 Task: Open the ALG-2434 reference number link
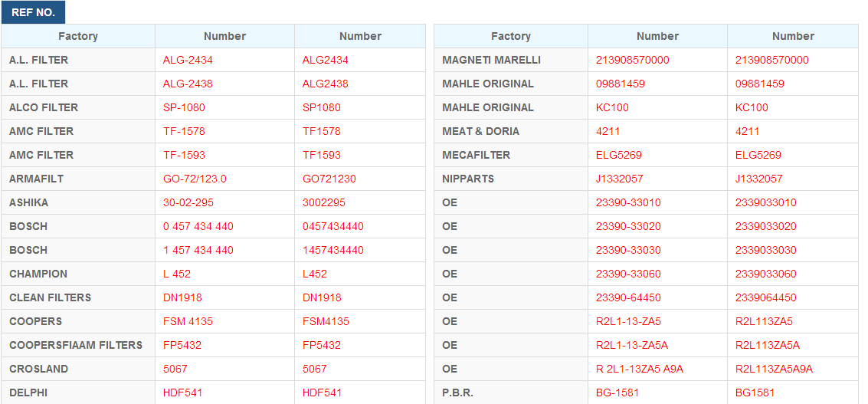click(188, 60)
